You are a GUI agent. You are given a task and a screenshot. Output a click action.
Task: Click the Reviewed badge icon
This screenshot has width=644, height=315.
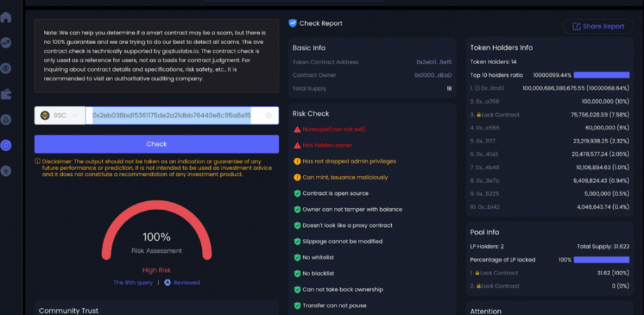click(x=168, y=283)
